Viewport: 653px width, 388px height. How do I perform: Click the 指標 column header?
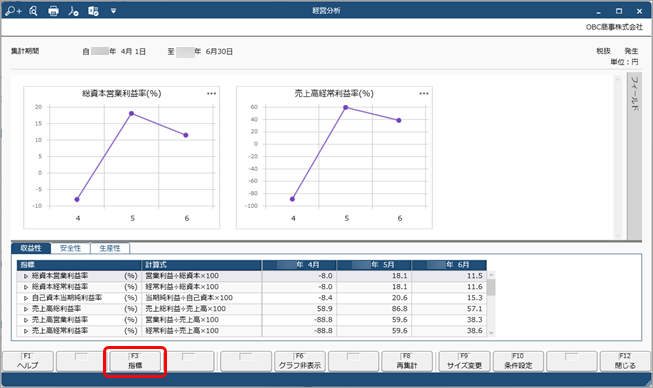coord(79,265)
